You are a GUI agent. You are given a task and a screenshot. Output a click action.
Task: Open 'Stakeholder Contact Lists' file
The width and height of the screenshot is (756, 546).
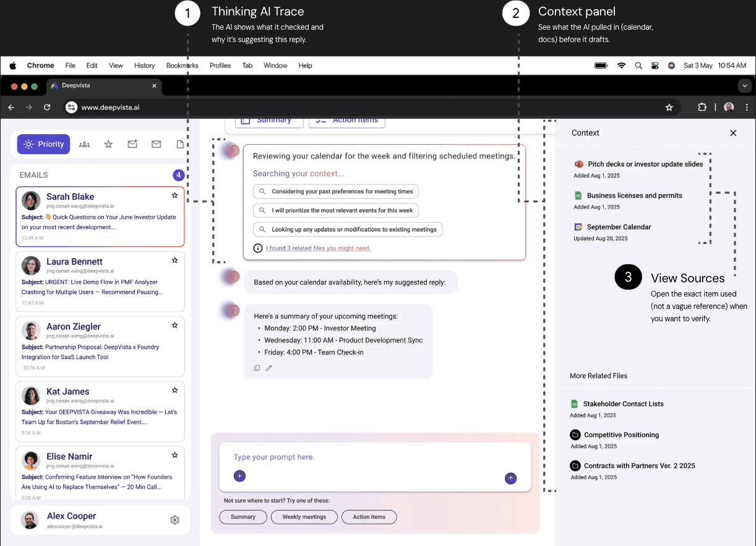tap(623, 404)
